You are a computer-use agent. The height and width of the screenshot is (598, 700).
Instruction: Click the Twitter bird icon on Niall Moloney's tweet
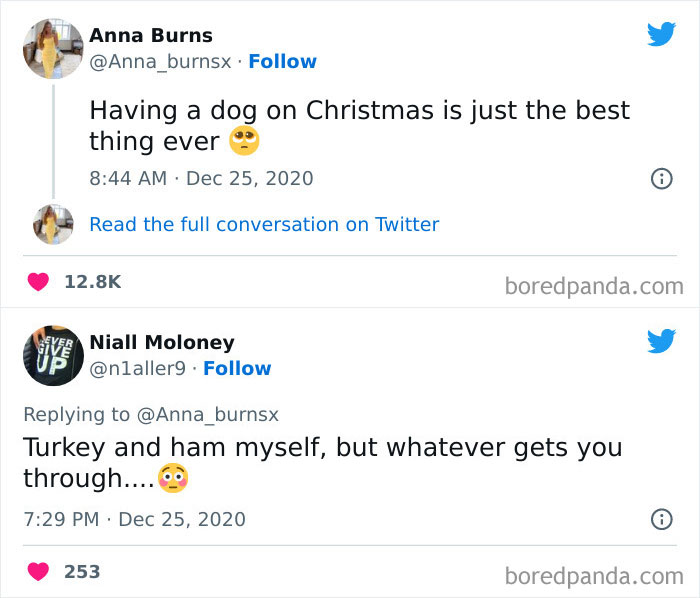[661, 341]
